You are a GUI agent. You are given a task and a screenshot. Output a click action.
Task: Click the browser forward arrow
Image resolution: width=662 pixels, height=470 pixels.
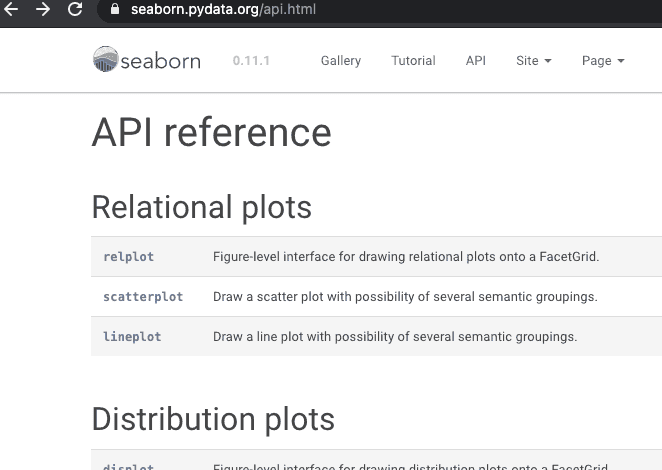coord(43,10)
